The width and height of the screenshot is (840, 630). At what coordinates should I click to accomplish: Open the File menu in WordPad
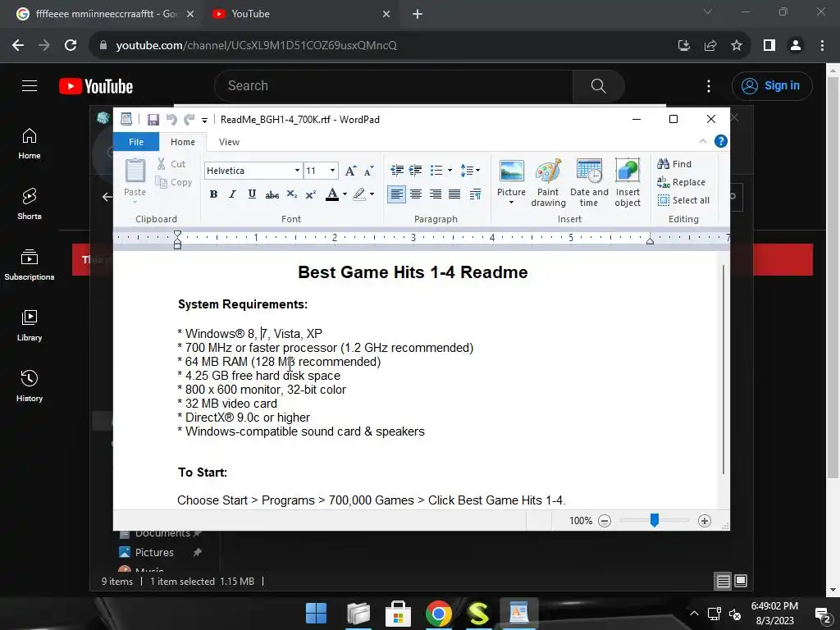point(136,142)
